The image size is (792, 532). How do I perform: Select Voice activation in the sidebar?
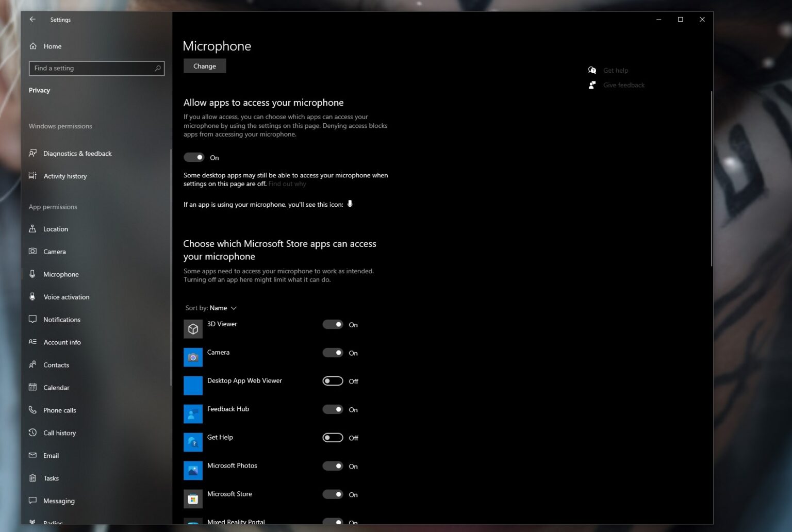pos(66,297)
